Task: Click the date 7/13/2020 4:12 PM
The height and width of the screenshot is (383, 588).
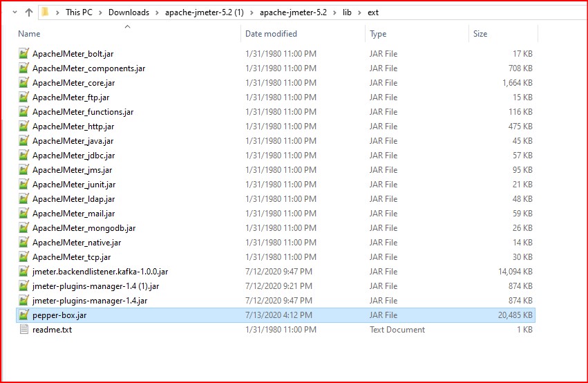Action: pos(278,315)
